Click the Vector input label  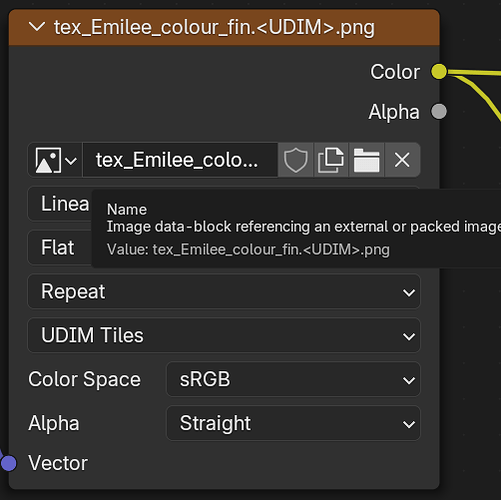[58, 463]
